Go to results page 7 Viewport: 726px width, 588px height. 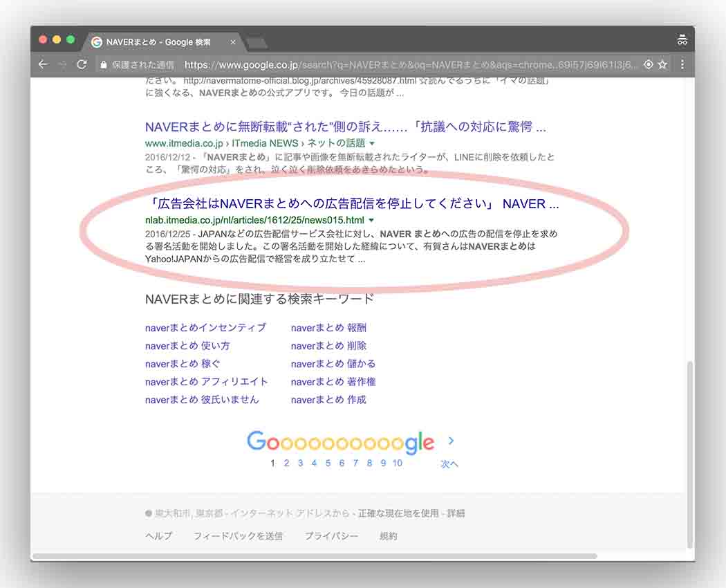pyautogui.click(x=355, y=463)
